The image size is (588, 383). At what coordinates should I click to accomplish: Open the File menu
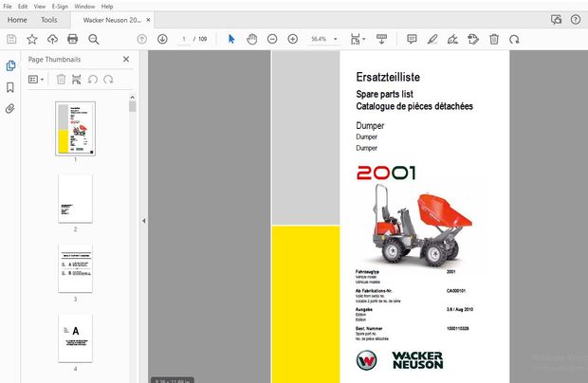pyautogui.click(x=8, y=7)
